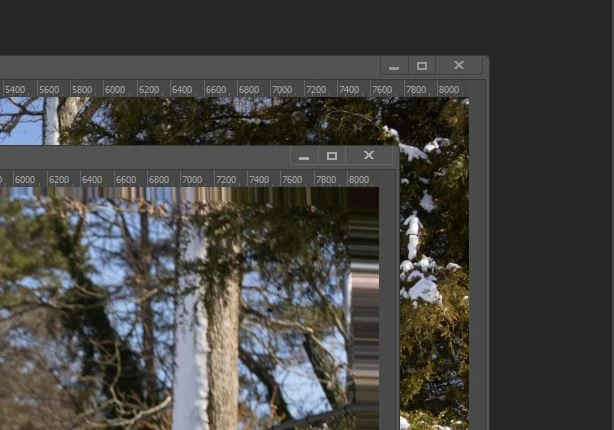614x430 pixels.
Task: Close the front image window
Action: [x=369, y=156]
